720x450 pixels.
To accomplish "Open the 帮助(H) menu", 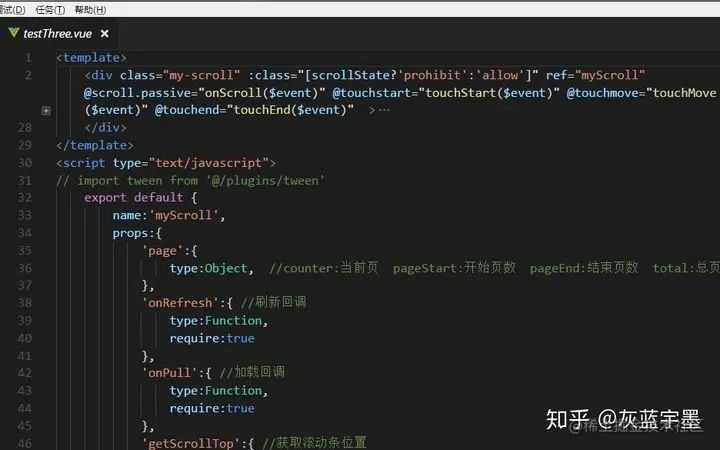I will pos(90,10).
